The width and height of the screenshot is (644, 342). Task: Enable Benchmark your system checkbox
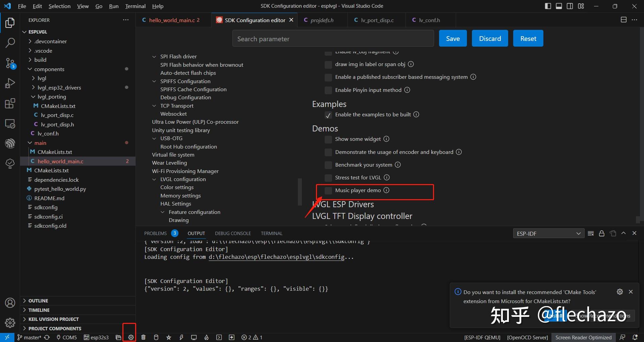click(x=328, y=165)
